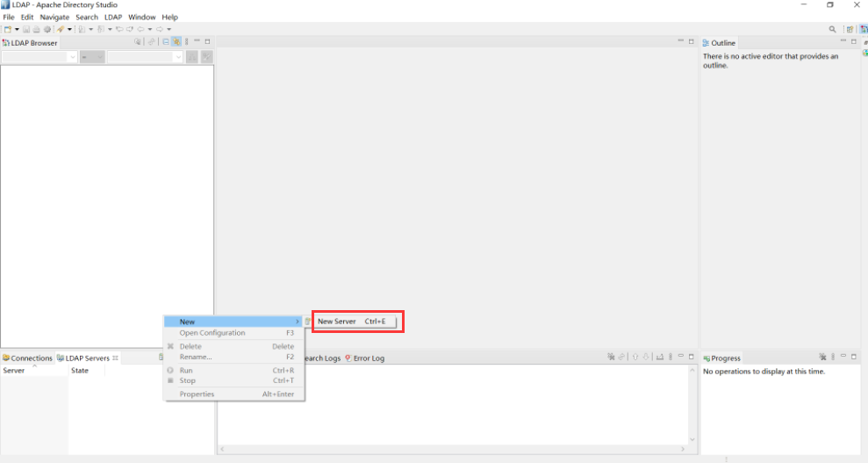Open the Window menu
This screenshot has width=868, height=463.
click(141, 18)
